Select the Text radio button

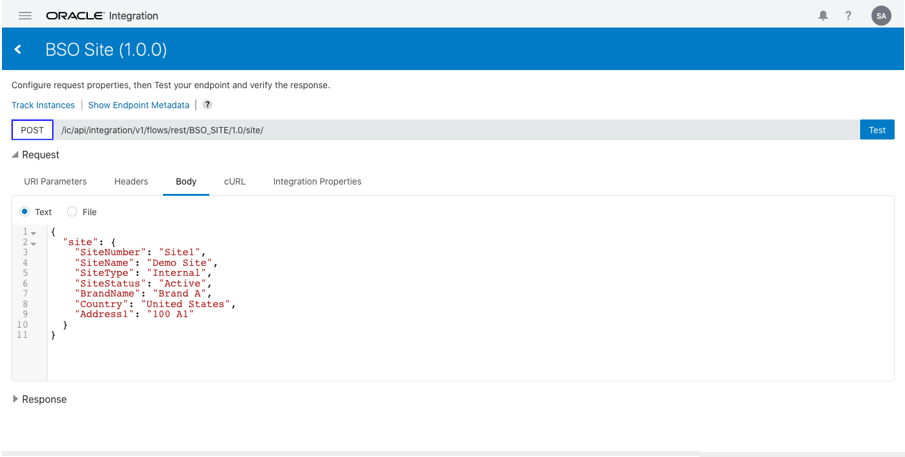click(25, 212)
